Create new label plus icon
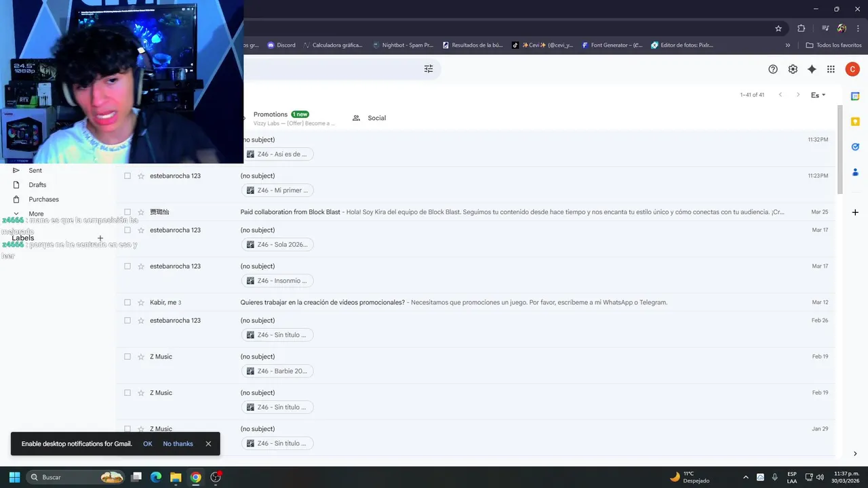This screenshot has width=868, height=488. (x=100, y=238)
